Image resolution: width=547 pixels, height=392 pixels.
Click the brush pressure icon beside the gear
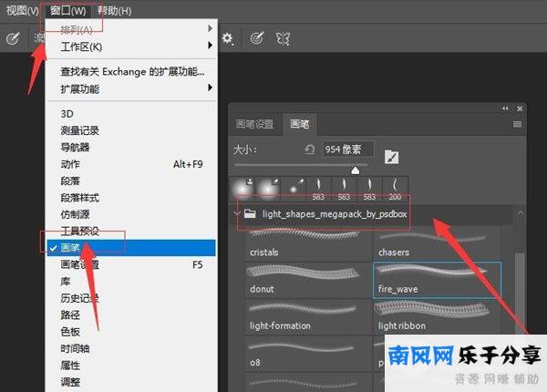257,39
